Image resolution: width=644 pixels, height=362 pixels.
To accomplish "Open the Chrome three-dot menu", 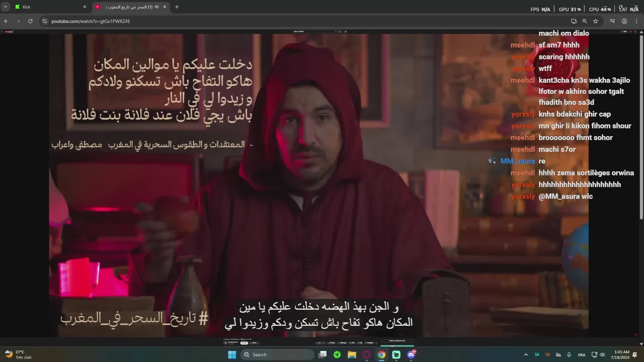I will (x=636, y=21).
